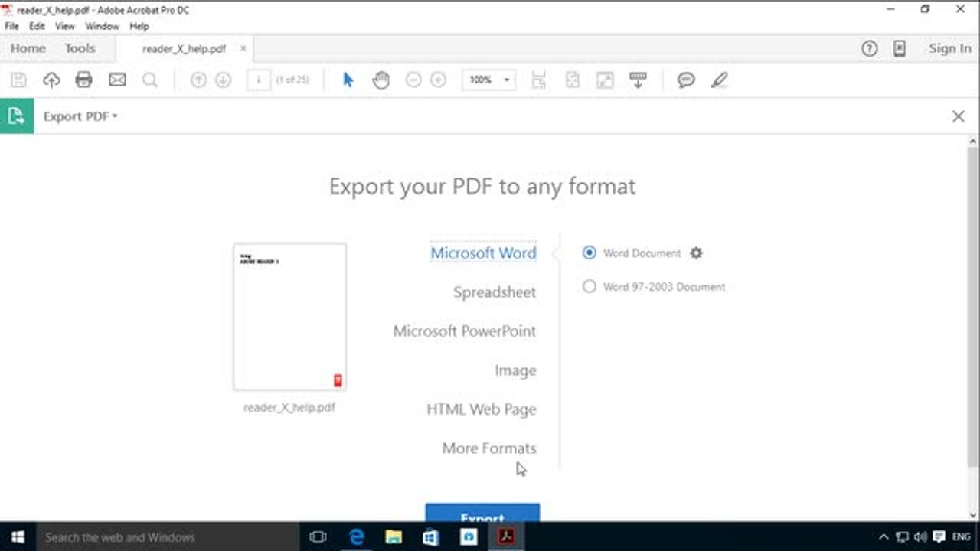980x551 pixels.
Task: Select Image export format
Action: [x=515, y=370]
